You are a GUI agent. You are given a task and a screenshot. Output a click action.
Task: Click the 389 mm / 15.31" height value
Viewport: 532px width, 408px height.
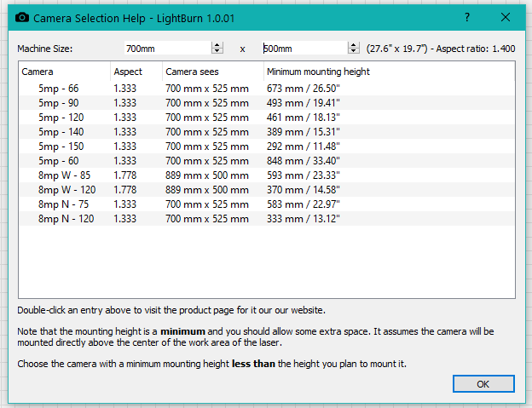coord(303,132)
